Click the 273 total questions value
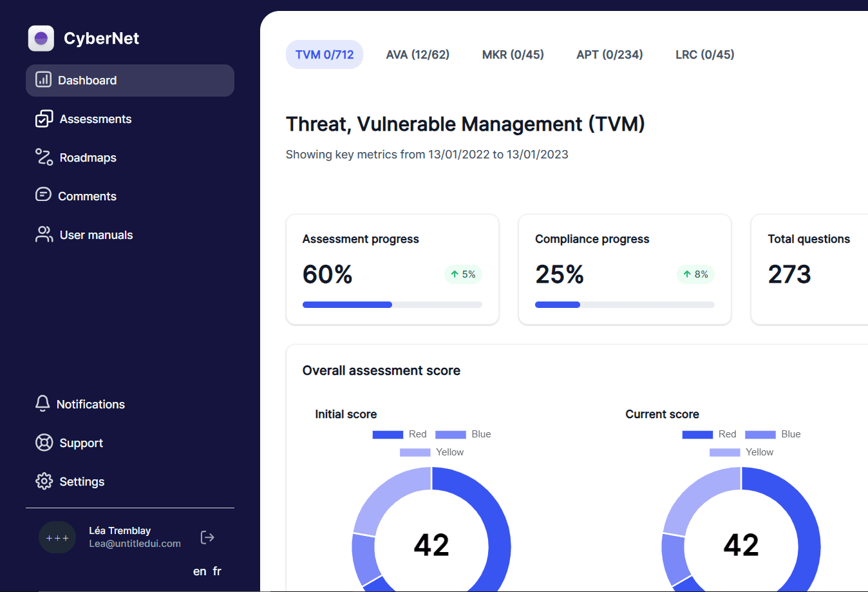Screen dimensions: 868x592 tap(789, 274)
